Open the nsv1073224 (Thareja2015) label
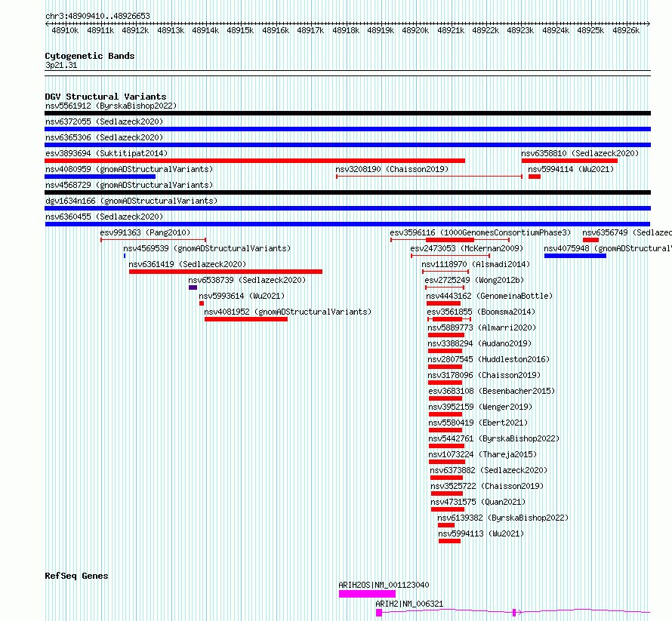Image resolution: width=672 pixels, height=621 pixels. (482, 454)
